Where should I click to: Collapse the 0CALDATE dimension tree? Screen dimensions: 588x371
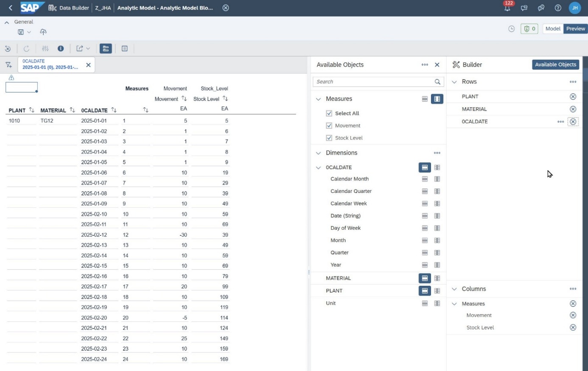pos(319,168)
